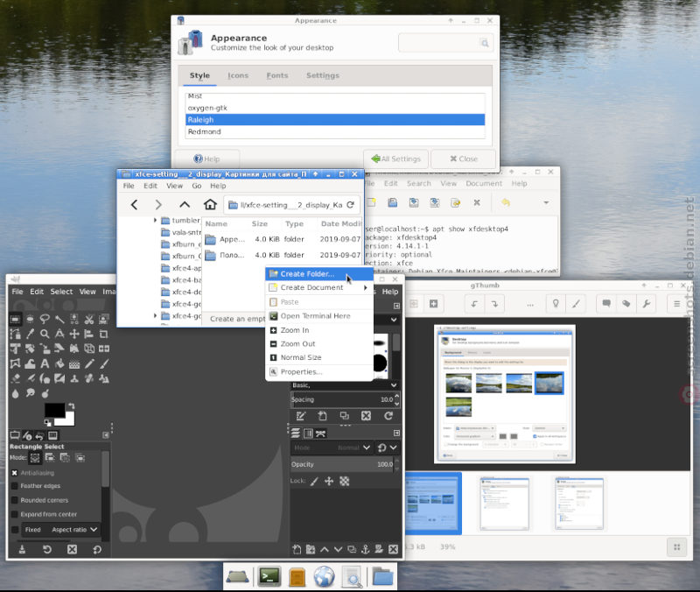Reset GIMP tool options to defaults
Viewport: 700px width, 592px height.
coord(97,550)
